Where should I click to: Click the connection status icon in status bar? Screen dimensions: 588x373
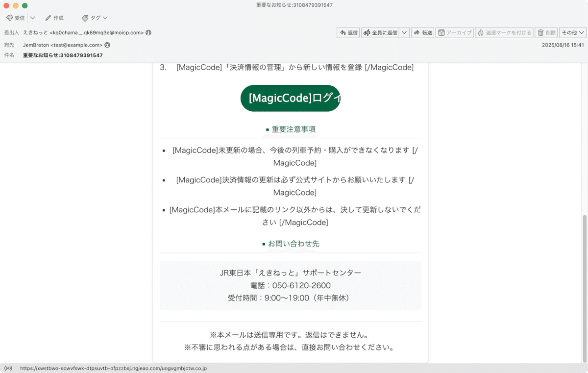[8, 368]
